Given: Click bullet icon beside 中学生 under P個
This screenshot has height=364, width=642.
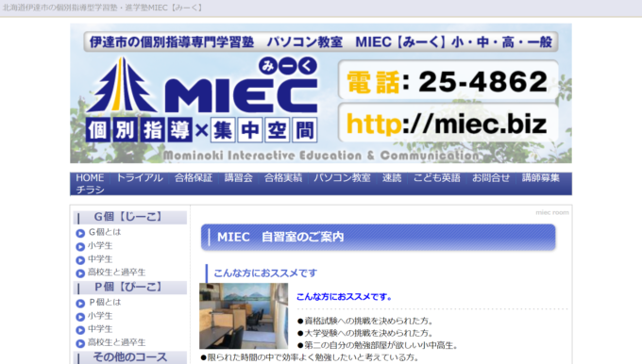Looking at the screenshot, I should point(80,330).
